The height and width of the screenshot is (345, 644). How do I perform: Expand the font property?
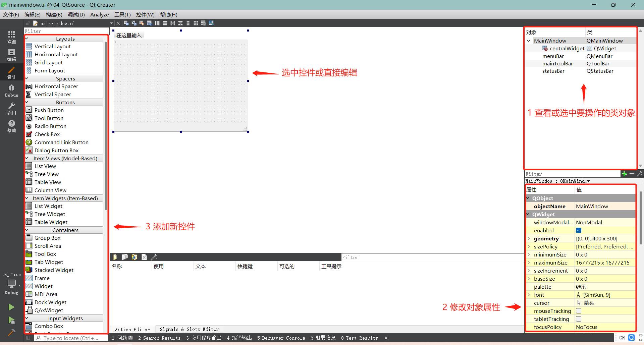529,295
